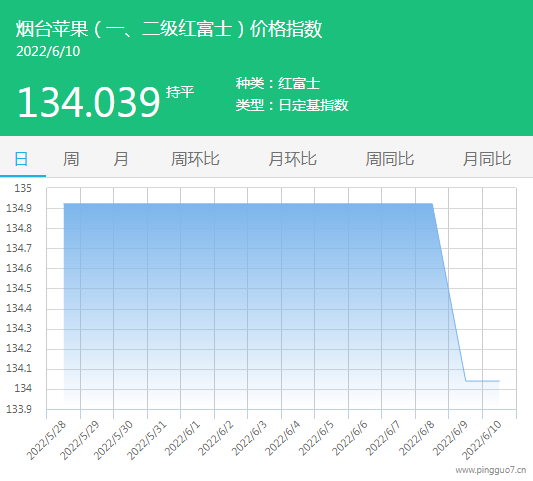Switch to the 周 weekly tab
Image resolution: width=533 pixels, height=481 pixels.
71,159
